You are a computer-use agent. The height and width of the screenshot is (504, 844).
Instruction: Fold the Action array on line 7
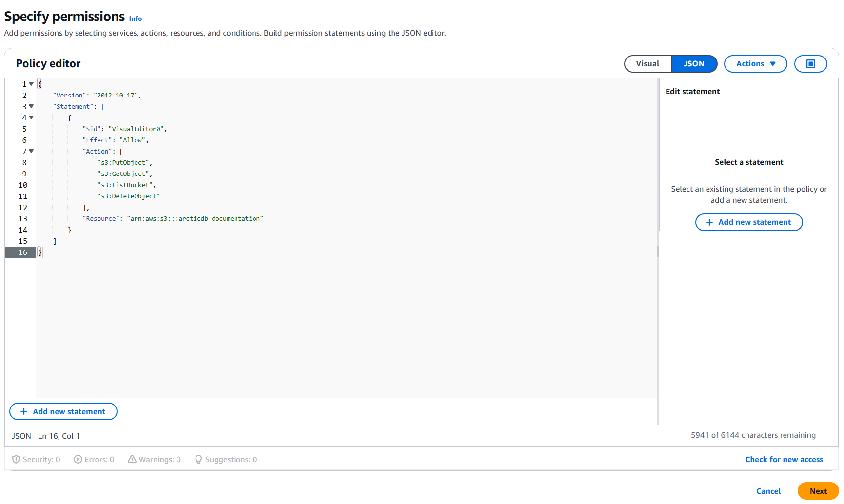(31, 151)
